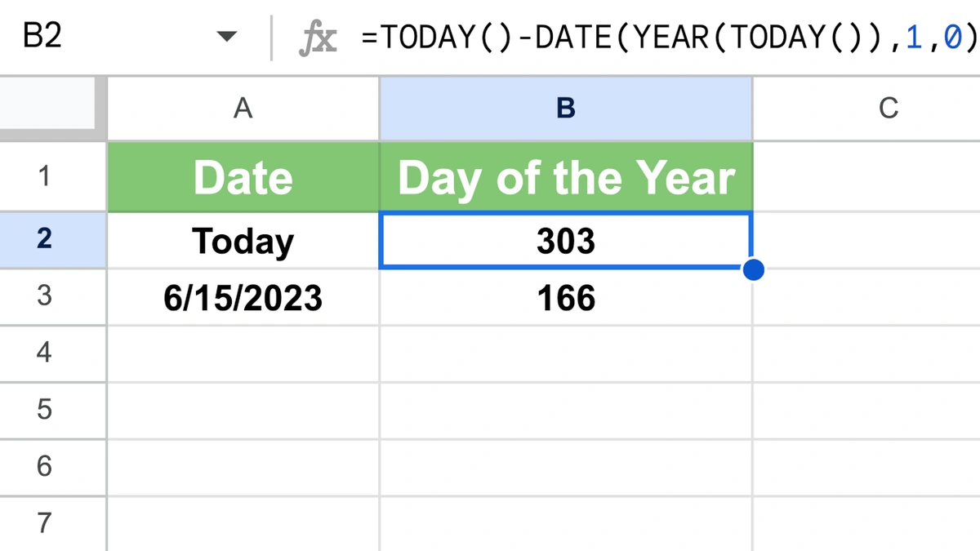Open the Name box dropdown arrow
The width and height of the screenshot is (980, 551).
[226, 38]
